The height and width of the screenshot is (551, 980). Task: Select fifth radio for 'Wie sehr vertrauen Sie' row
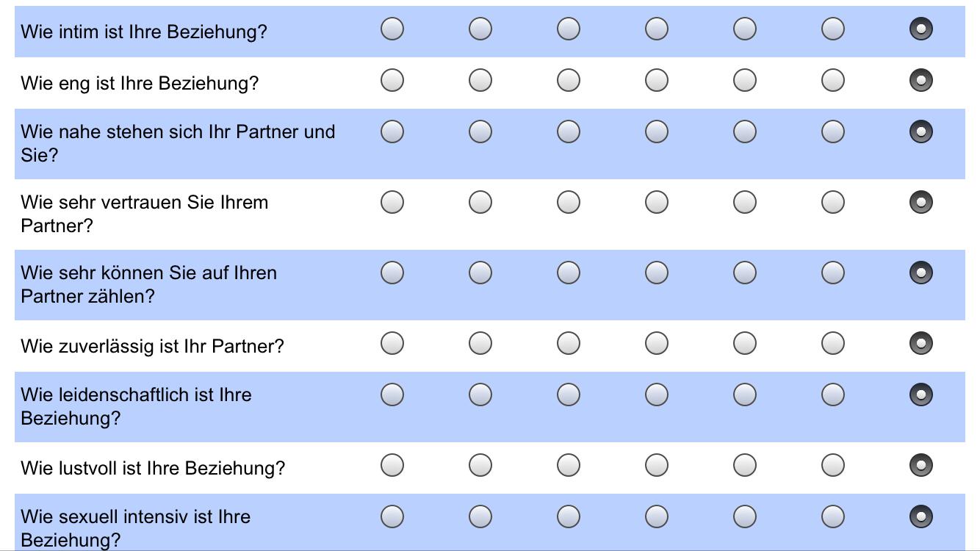(745, 202)
